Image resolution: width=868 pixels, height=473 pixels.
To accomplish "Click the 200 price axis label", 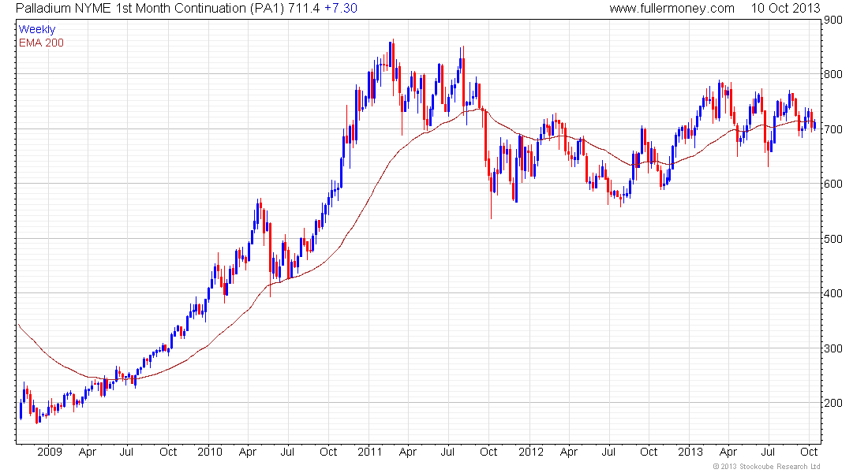I will click(832, 403).
